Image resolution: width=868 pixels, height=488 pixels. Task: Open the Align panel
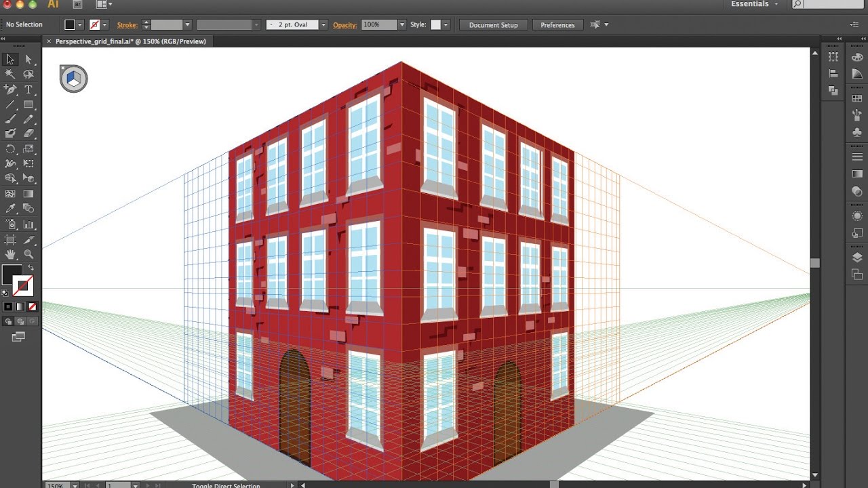[833, 73]
